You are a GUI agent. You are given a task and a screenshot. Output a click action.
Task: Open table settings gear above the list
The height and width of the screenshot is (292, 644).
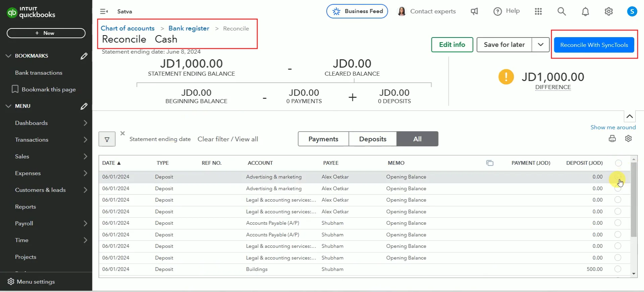coord(628,139)
